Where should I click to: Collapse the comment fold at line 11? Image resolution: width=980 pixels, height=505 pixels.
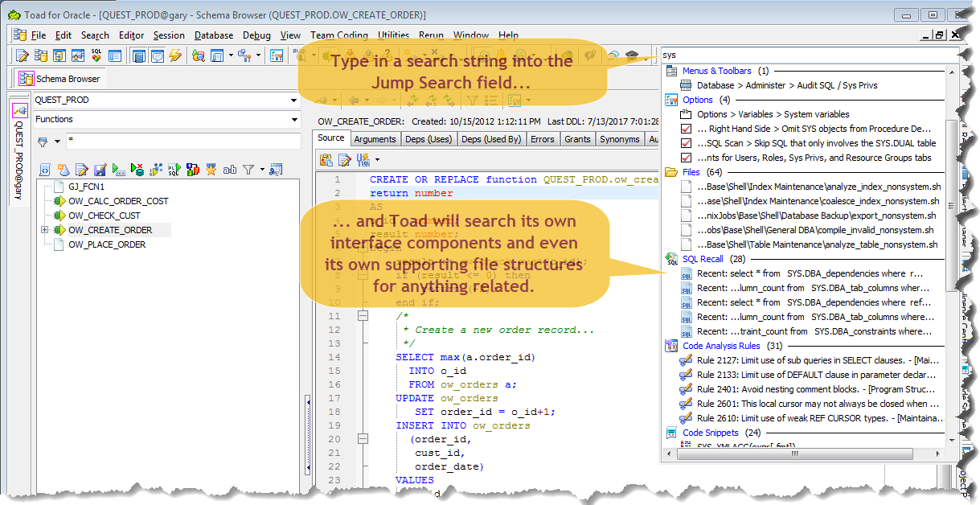point(363,316)
